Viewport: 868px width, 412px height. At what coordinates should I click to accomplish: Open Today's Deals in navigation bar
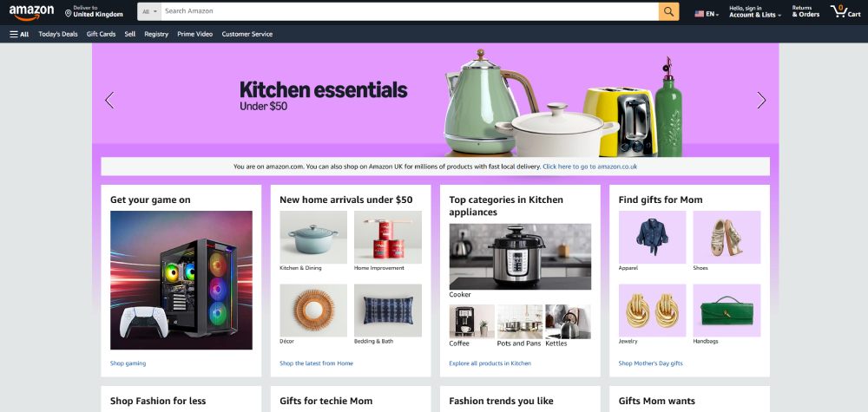point(58,34)
